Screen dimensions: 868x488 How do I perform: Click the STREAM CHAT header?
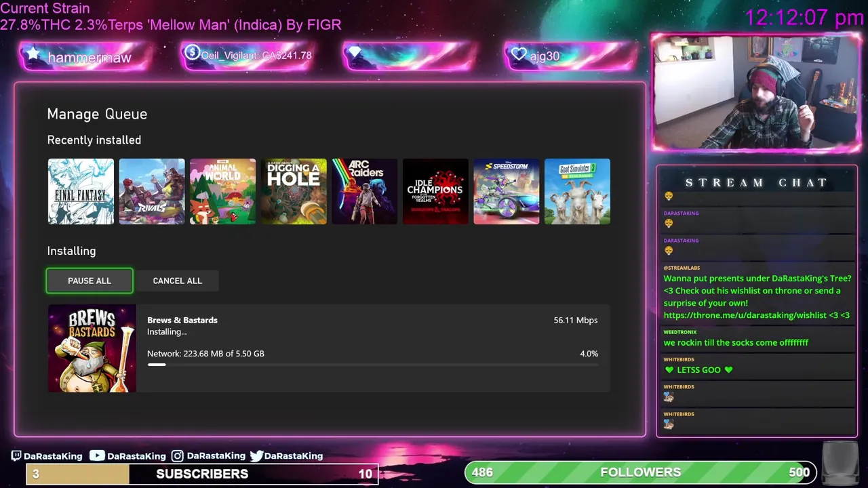(756, 182)
